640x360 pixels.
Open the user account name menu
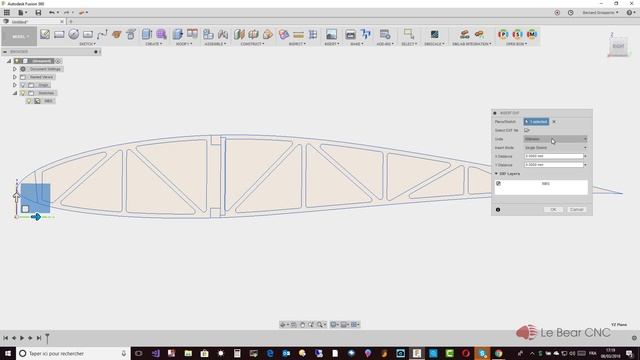coord(600,13)
